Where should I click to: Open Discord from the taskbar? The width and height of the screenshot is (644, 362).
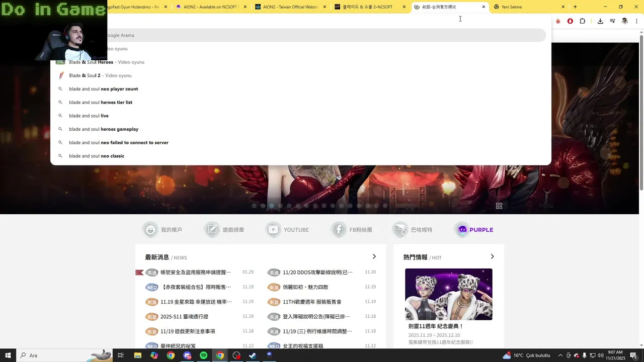[187, 355]
